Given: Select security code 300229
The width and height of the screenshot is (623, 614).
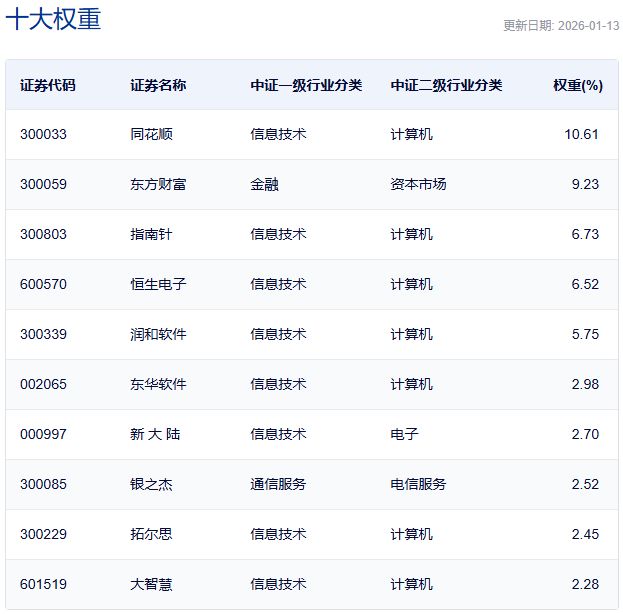Looking at the screenshot, I should point(43,535).
